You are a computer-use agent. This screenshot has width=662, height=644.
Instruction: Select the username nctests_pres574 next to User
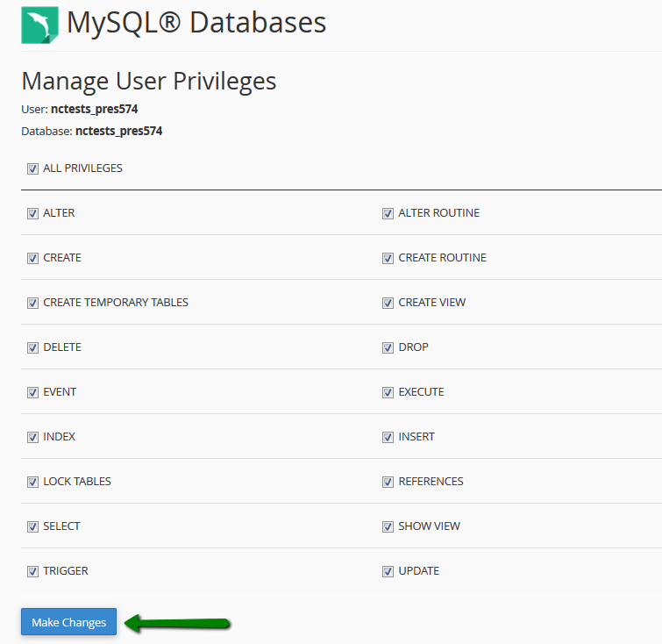(94, 110)
